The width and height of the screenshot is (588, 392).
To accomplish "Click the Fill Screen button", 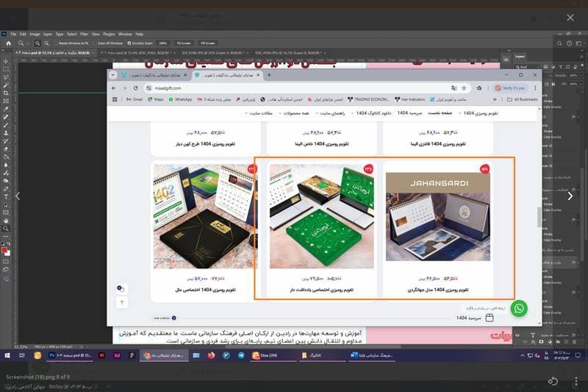I will pyautogui.click(x=208, y=43).
